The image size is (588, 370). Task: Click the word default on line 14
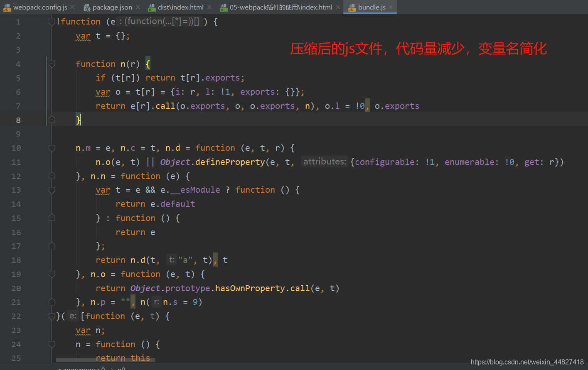(178, 204)
